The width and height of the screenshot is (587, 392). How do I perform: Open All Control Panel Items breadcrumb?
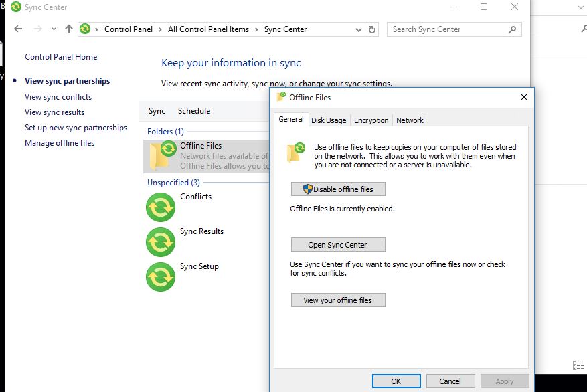click(x=208, y=29)
